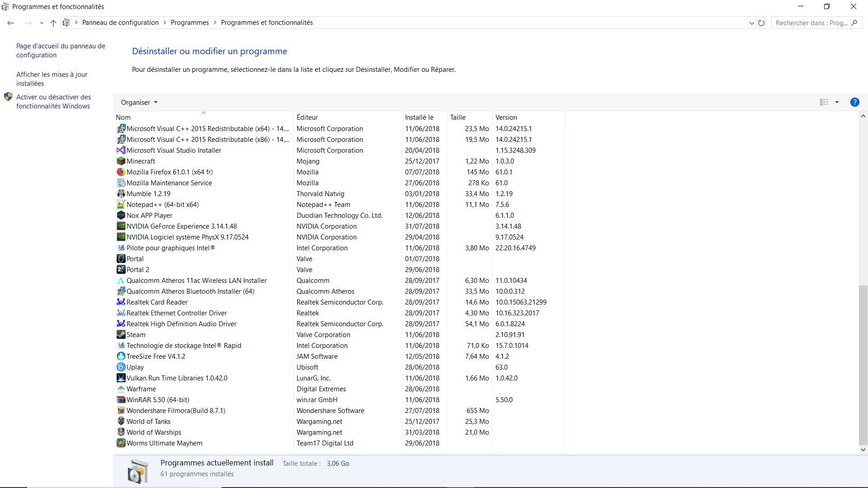
Task: Click the Realtek Card Reader icon
Action: click(121, 302)
